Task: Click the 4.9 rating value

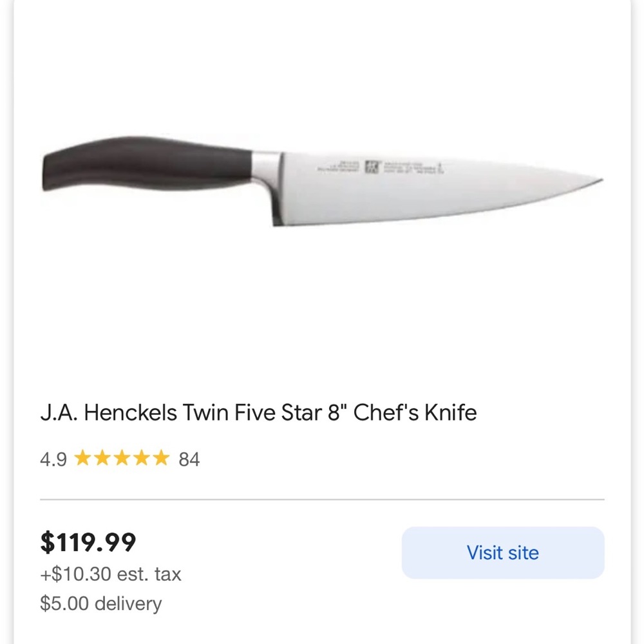Action: 55,459
